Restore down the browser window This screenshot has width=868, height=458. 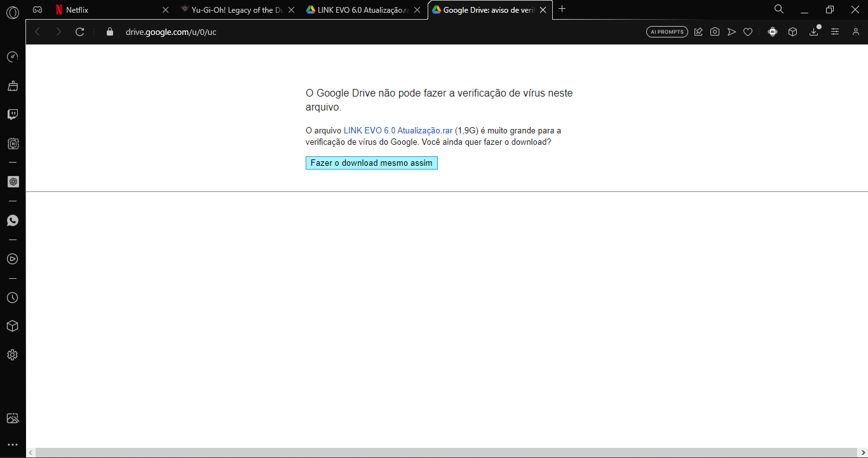(829, 10)
